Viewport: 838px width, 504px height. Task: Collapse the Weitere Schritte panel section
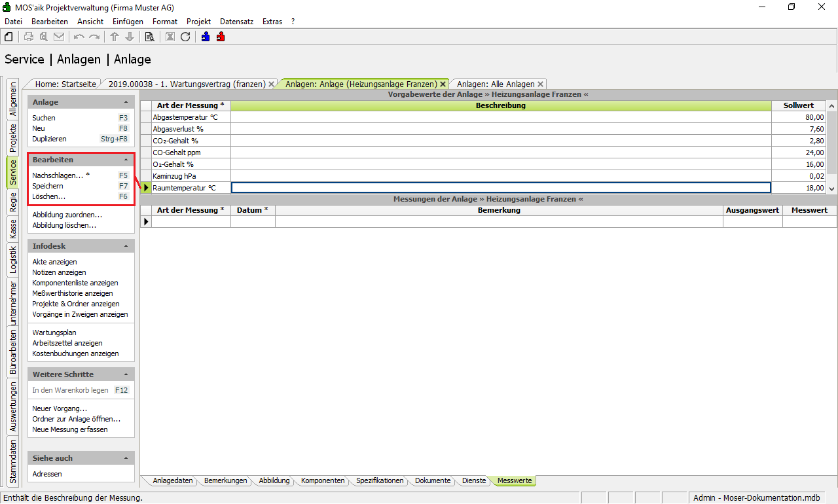[x=126, y=374]
